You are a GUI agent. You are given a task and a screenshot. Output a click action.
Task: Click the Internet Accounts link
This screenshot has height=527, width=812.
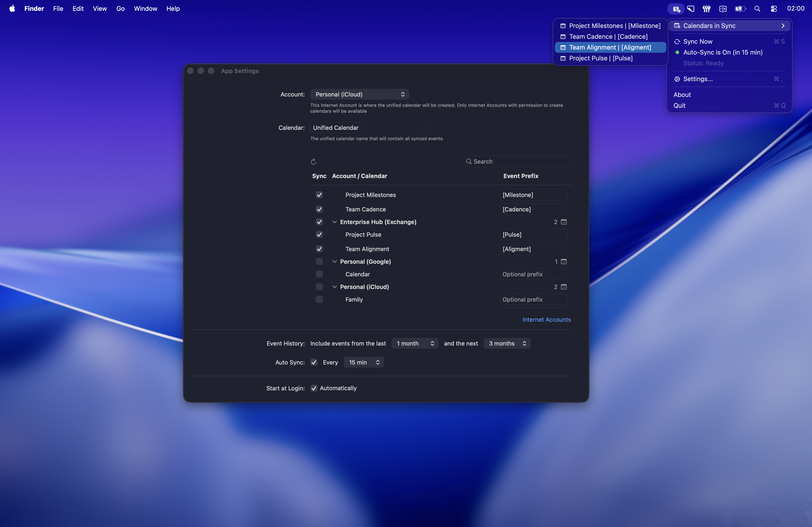click(x=547, y=319)
